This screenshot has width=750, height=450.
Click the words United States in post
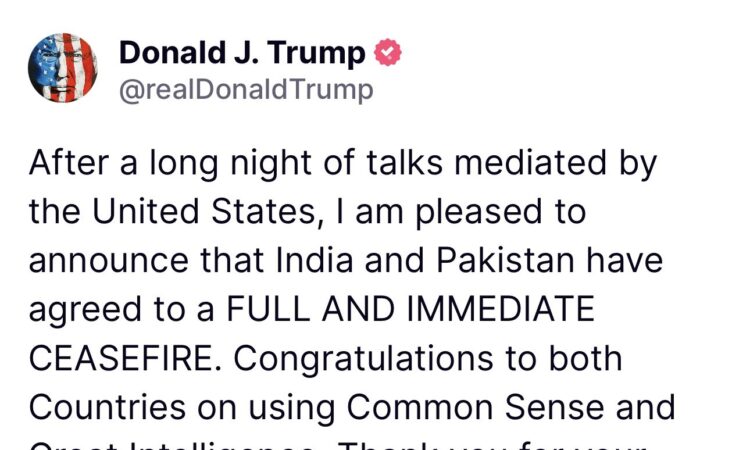point(205,211)
